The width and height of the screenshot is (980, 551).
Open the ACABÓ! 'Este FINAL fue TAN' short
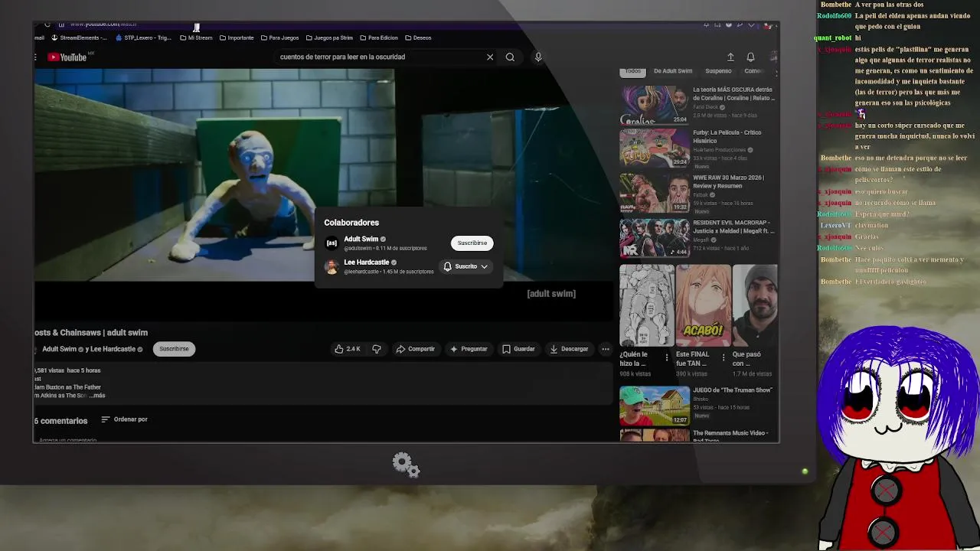tap(703, 306)
